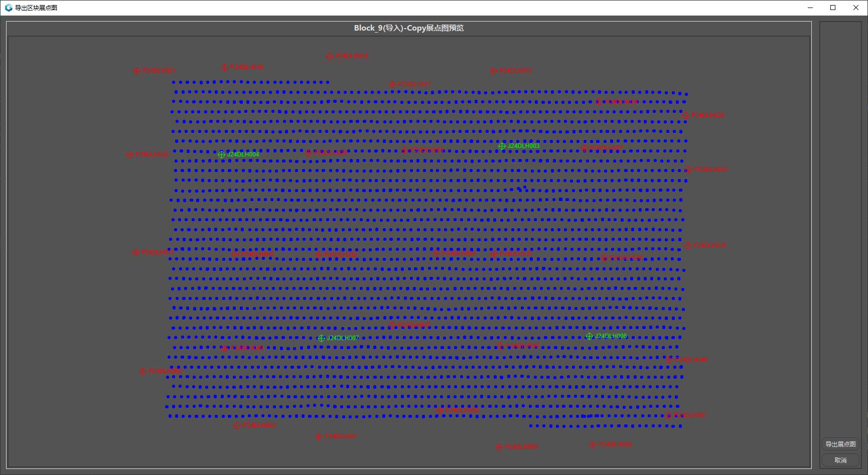This screenshot has height=475, width=868.
Task: Select green control point marker J24DLH003
Action: click(502, 146)
